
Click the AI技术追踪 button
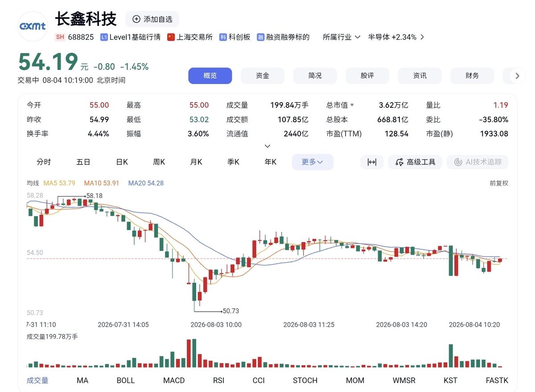(x=477, y=162)
